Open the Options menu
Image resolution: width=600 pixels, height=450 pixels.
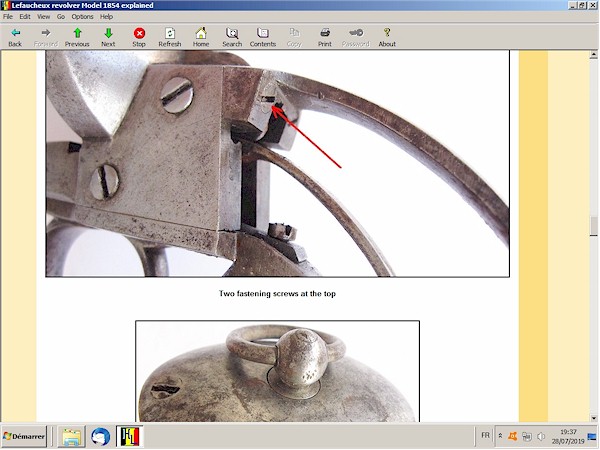click(82, 16)
